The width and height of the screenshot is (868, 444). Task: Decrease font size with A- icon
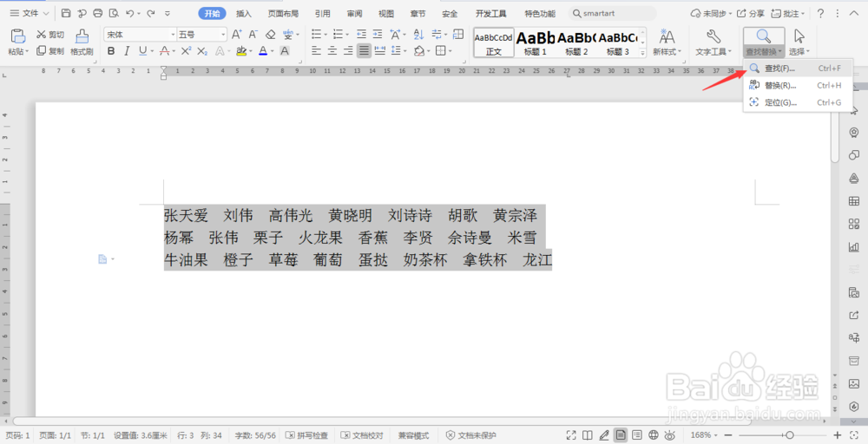coord(253,35)
